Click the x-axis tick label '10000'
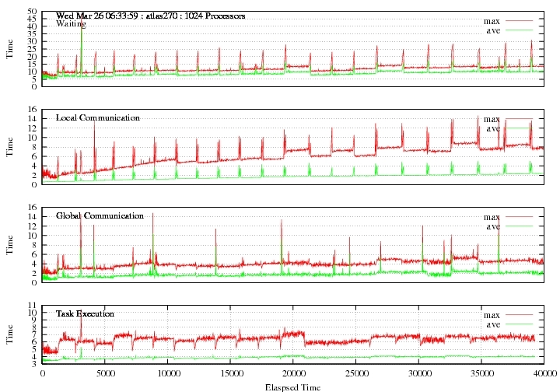560x392 pixels. click(167, 374)
